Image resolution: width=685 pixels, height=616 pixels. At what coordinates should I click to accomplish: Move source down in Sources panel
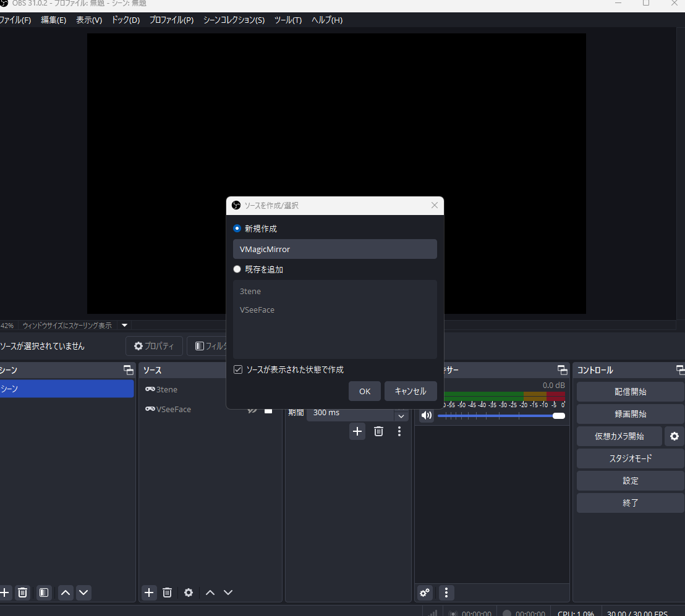[228, 593]
